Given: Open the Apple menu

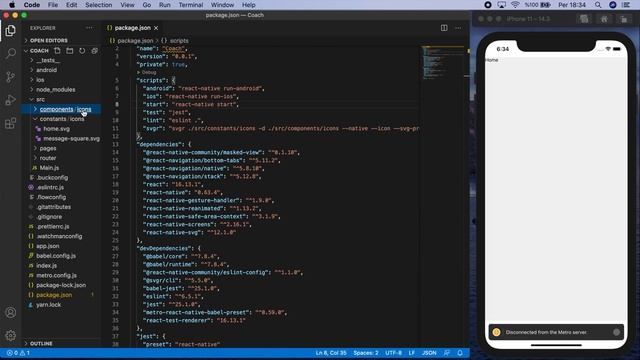Looking at the screenshot, I should (x=12, y=5).
